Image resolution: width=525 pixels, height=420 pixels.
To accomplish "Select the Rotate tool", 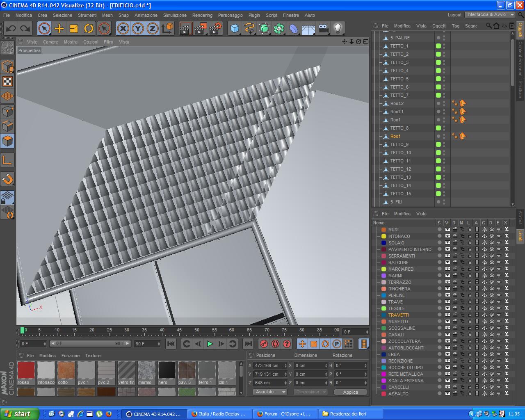I will [89, 29].
